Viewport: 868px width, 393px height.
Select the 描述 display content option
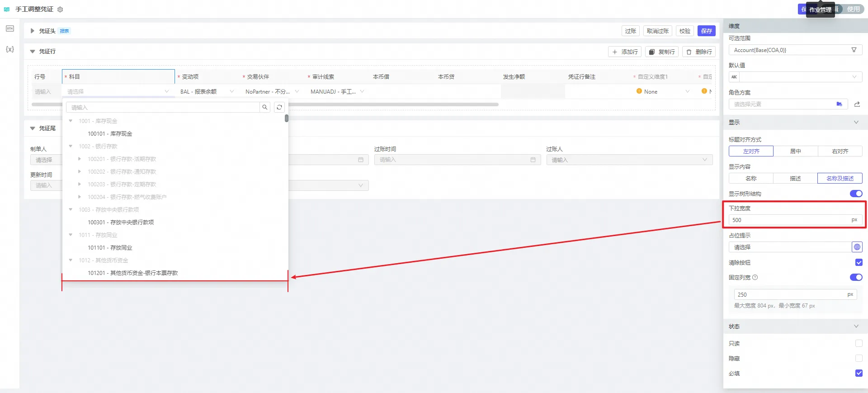coord(795,178)
